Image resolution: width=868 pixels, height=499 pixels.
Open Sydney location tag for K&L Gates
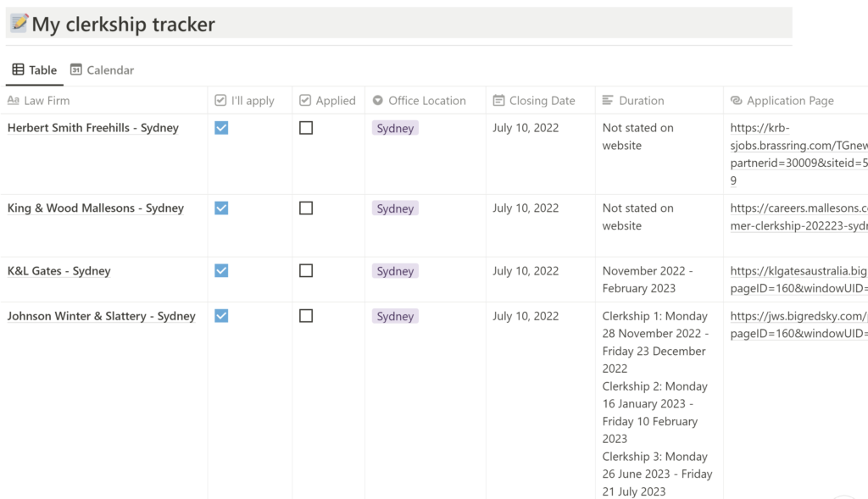(395, 270)
